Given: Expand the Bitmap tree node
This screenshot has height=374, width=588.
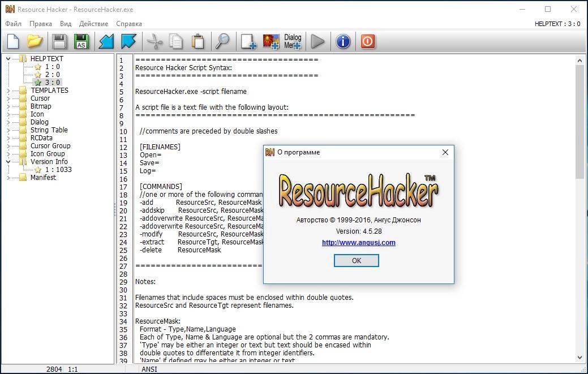Looking at the screenshot, I should [x=8, y=106].
